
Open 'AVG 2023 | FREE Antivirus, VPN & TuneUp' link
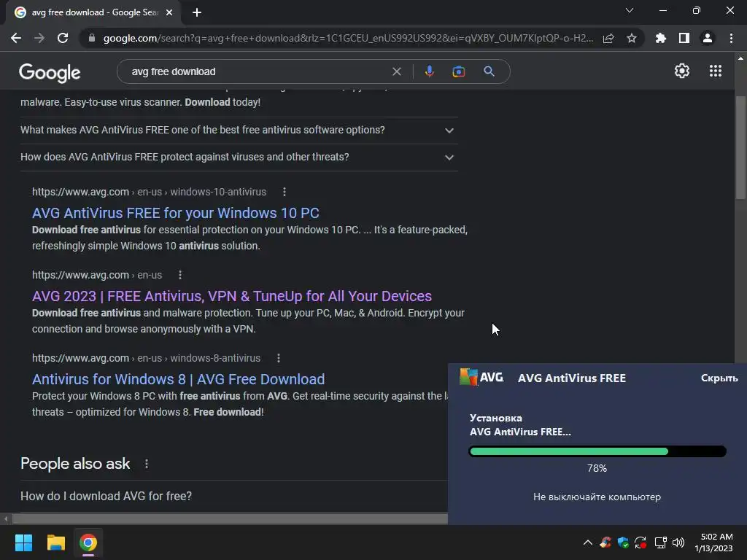[x=231, y=296]
